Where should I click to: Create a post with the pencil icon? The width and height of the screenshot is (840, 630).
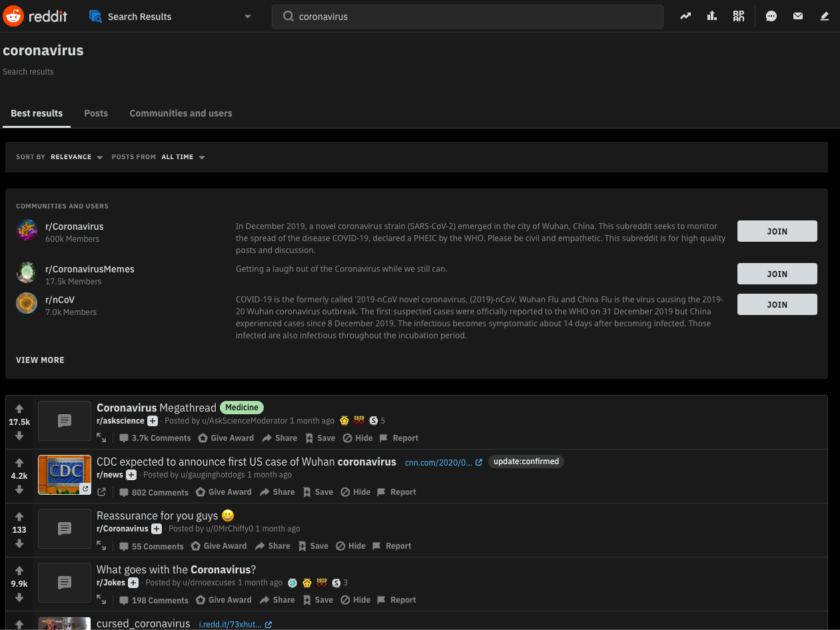(x=824, y=16)
